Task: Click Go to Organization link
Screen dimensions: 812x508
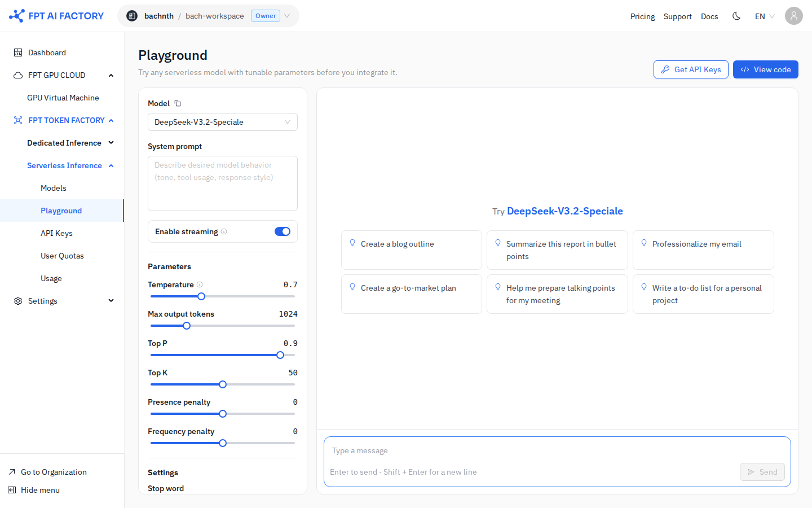Action: [54, 472]
